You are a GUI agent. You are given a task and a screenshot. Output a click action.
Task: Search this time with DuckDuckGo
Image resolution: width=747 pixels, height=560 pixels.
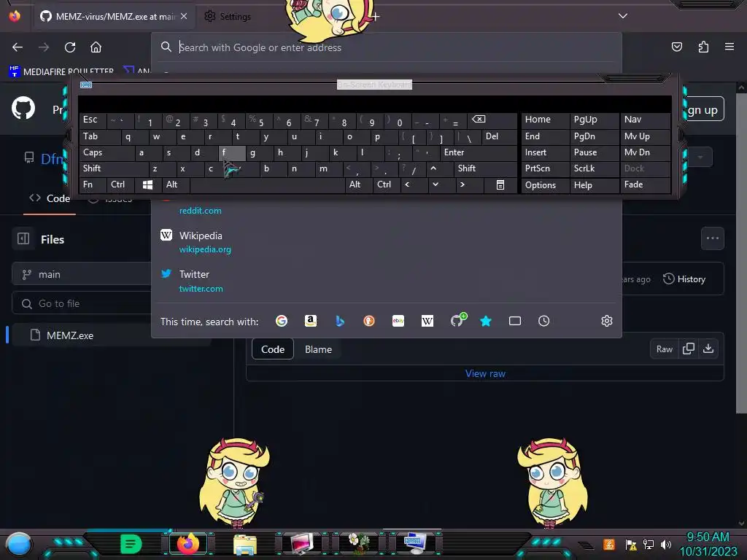click(x=368, y=321)
